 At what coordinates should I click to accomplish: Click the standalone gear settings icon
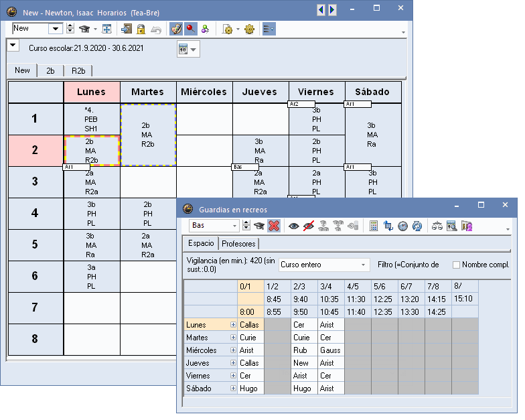(249, 29)
